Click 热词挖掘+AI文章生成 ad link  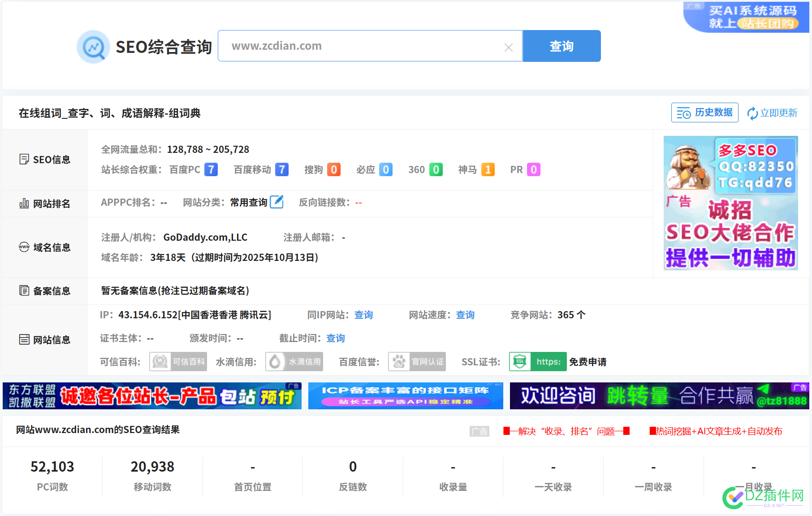(x=716, y=431)
